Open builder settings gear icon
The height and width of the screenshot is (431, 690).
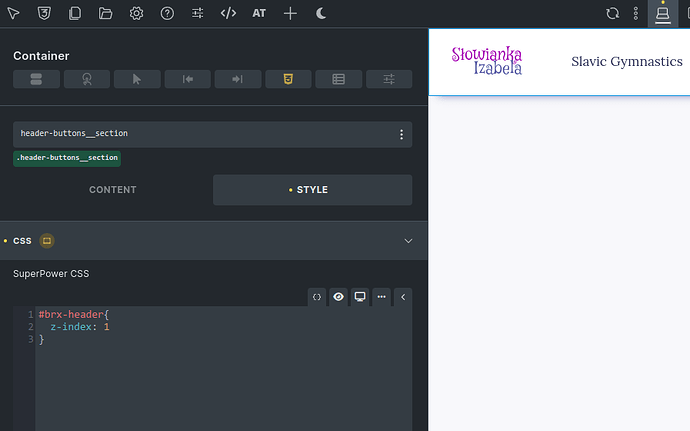pos(136,13)
